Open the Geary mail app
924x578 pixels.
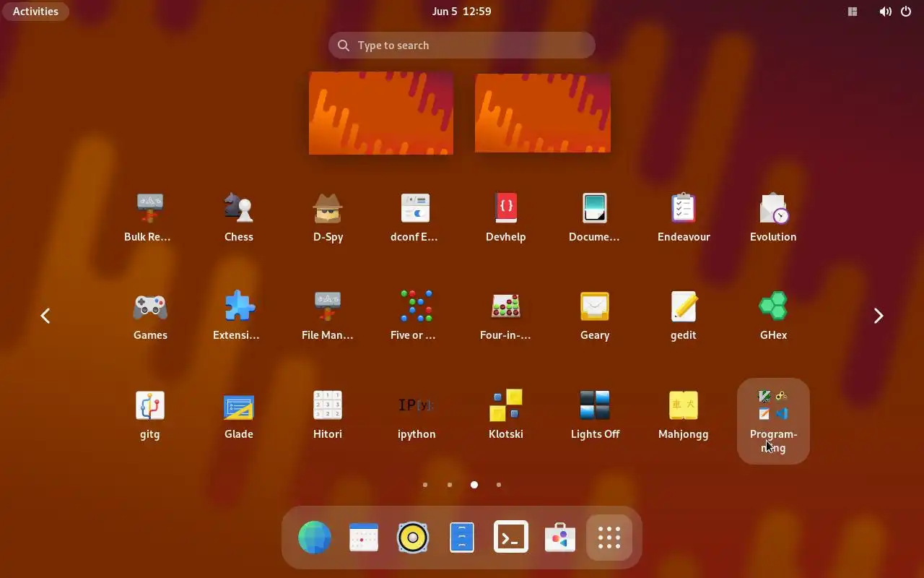pyautogui.click(x=595, y=316)
